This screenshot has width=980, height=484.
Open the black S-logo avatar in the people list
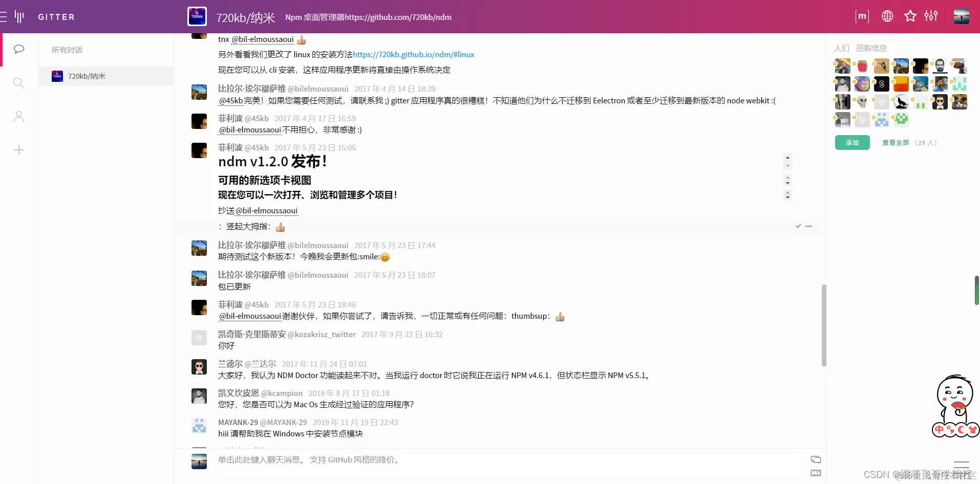point(882,84)
